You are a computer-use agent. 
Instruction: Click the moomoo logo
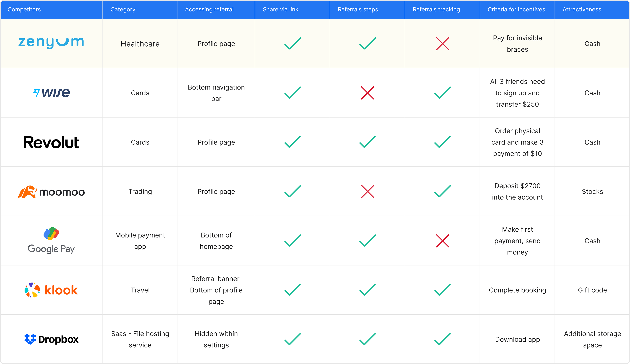point(51,192)
